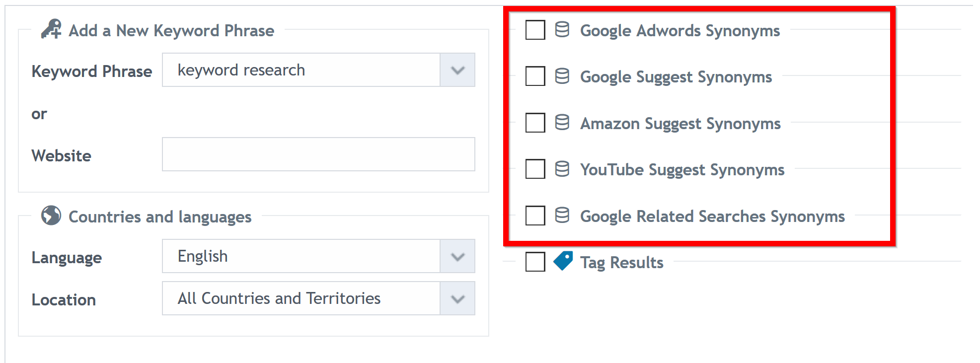This screenshot has width=980, height=363.
Task: Click the database icon next to Google Related Searches
Action: [562, 216]
